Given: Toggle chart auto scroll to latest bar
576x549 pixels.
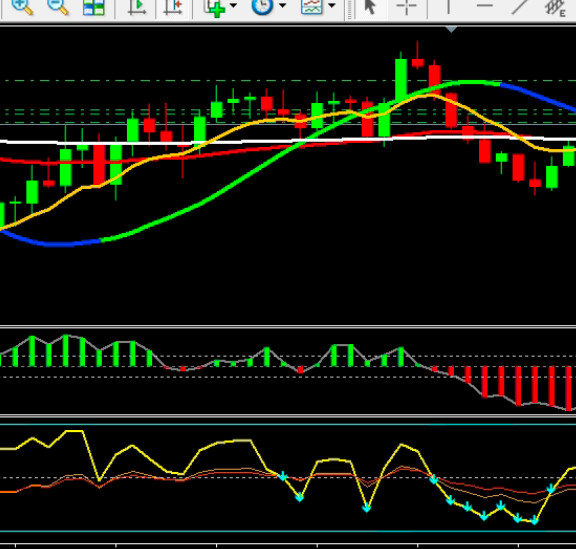Looking at the screenshot, I should tap(137, 7).
